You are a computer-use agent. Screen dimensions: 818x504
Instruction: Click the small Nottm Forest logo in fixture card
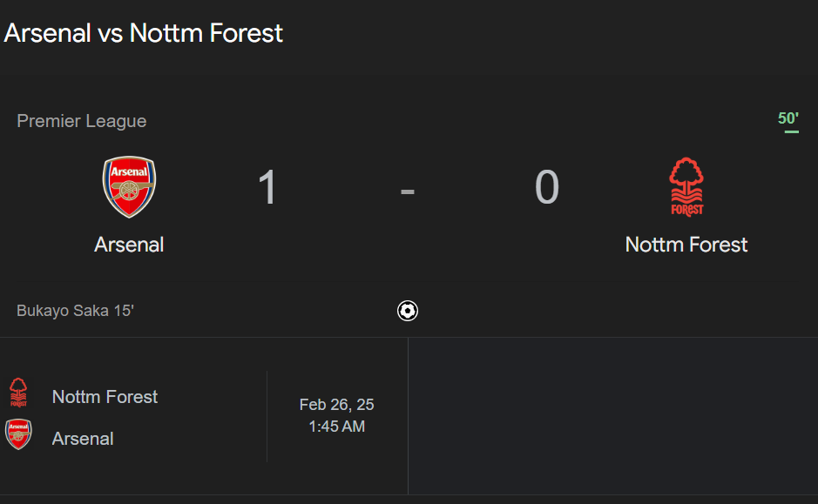click(x=18, y=393)
